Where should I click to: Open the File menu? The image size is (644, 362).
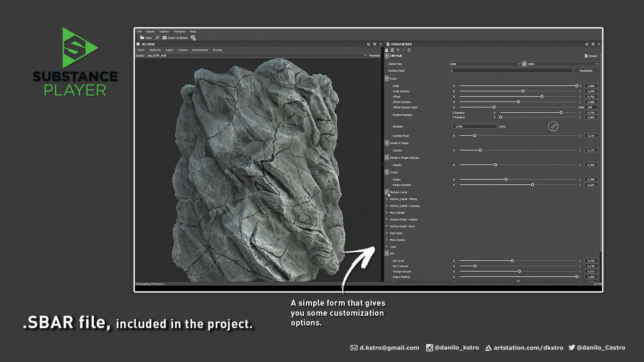[139, 32]
